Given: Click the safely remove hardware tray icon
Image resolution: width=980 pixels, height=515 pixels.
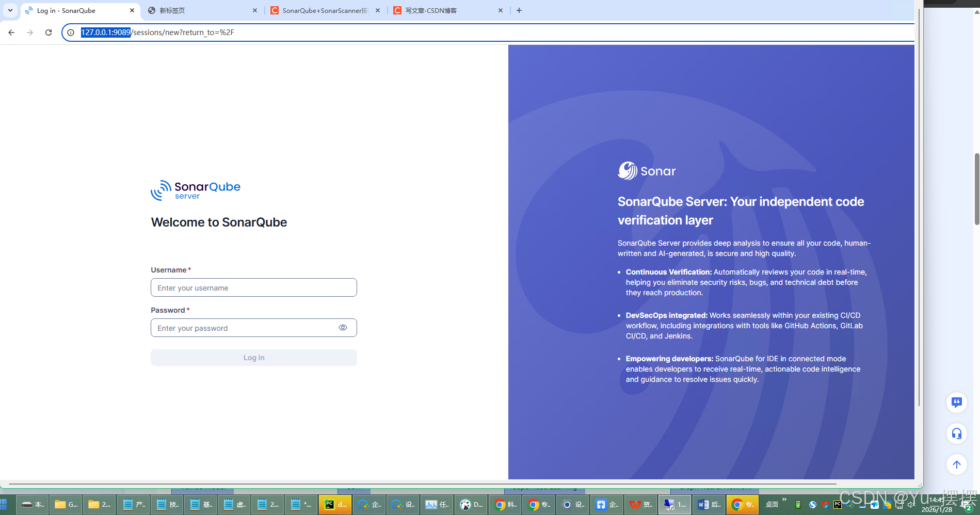Looking at the screenshot, I should (798, 505).
